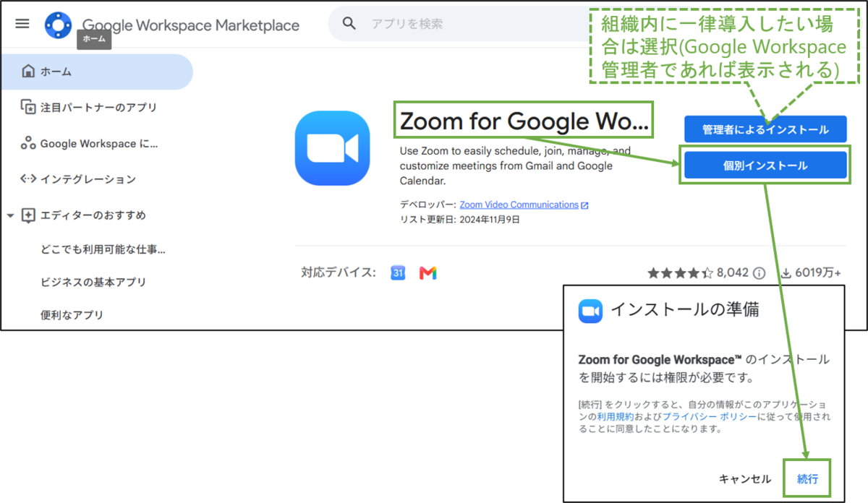Click the 対応デバイス: label
Viewport: 868px width, 503px height.
[339, 272]
